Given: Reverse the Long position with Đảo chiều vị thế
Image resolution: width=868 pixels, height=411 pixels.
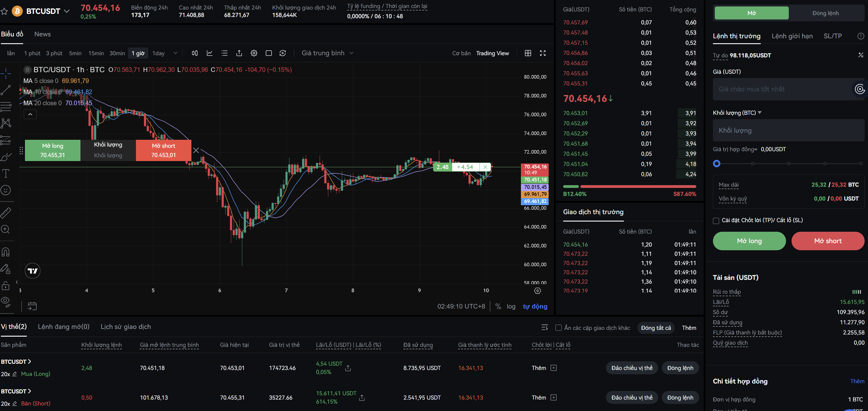Looking at the screenshot, I should click(x=632, y=368).
